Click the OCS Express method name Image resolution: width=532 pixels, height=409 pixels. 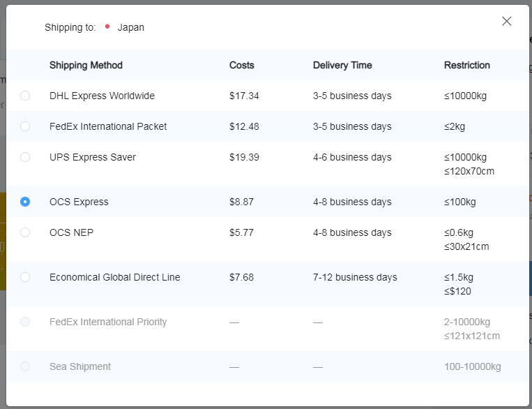tap(79, 202)
